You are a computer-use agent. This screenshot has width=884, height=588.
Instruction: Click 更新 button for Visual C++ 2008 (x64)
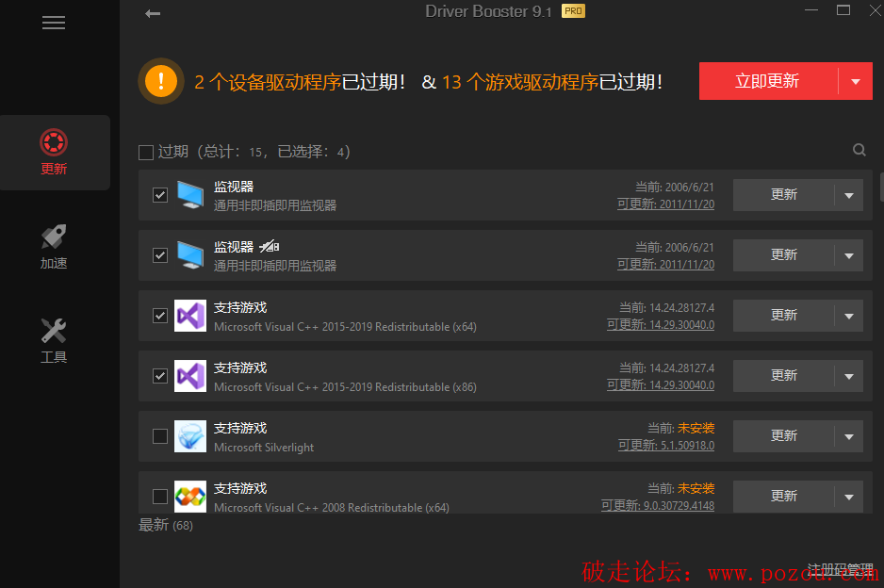(784, 497)
